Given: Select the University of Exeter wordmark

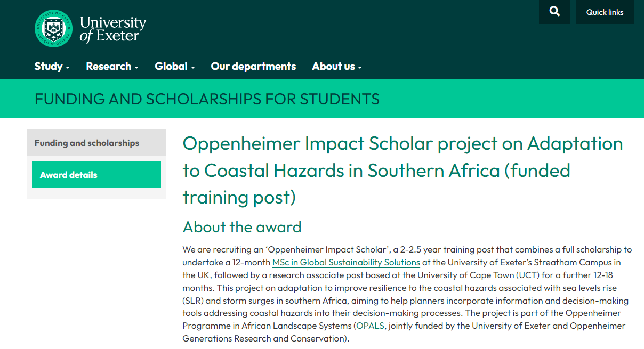Looking at the screenshot, I should 112,29.
